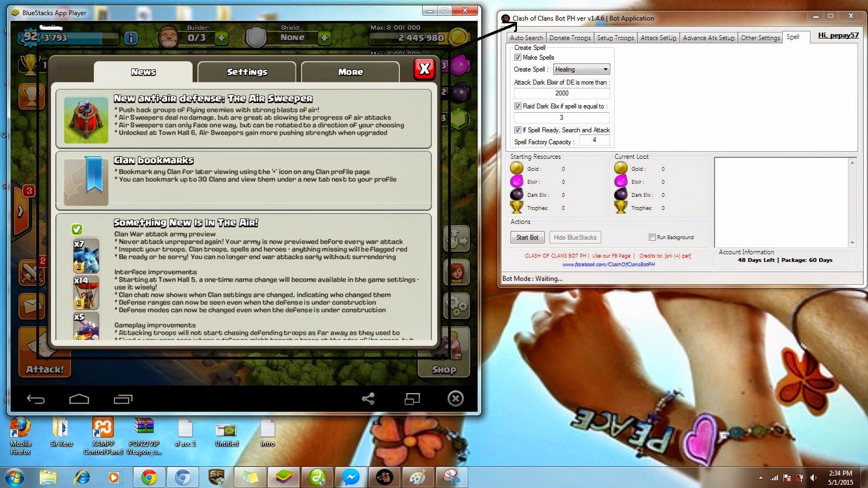Show hidden system tray icons arrow
This screenshot has width=868, height=488.
[x=761, y=478]
